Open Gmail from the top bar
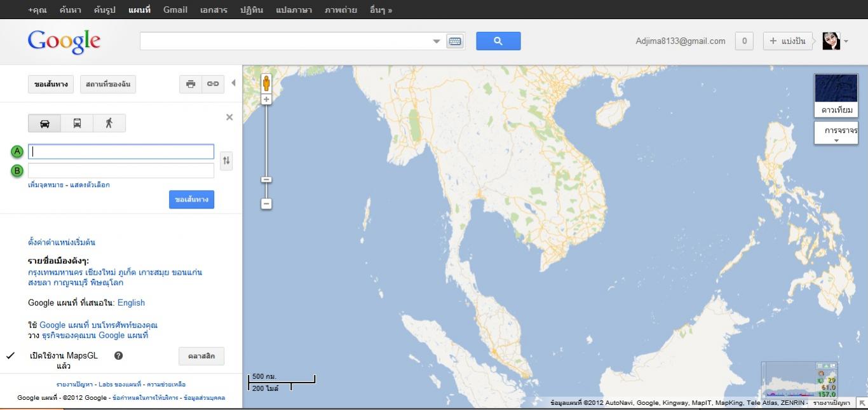The height and width of the screenshot is (410, 868). tap(175, 10)
